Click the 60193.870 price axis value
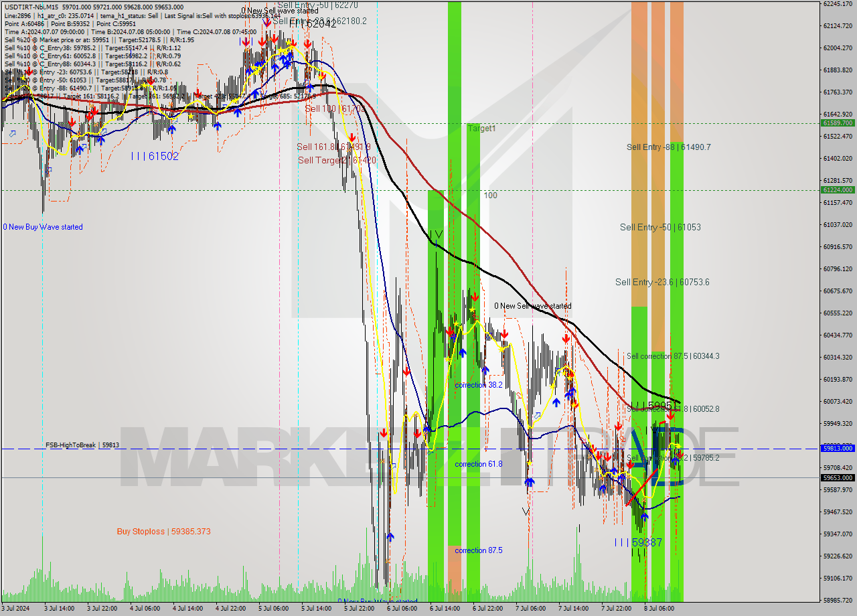This screenshot has width=857, height=616. pyautogui.click(x=838, y=379)
